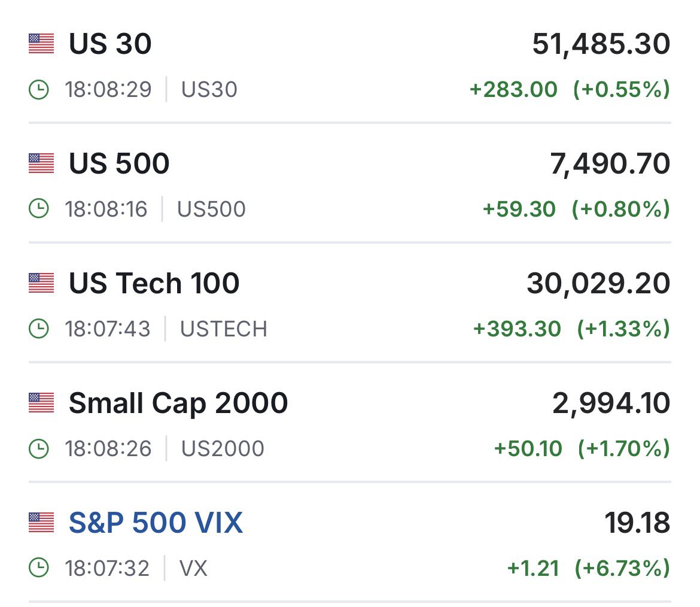This screenshot has width=700, height=607.
Task: Open the S&P 500 VIX link
Action: click(x=156, y=523)
